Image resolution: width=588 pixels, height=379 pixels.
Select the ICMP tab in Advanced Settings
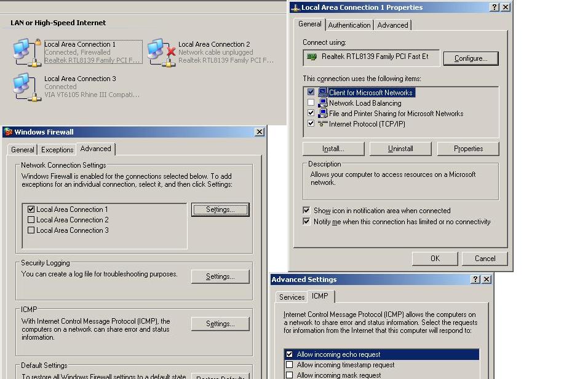click(x=320, y=296)
